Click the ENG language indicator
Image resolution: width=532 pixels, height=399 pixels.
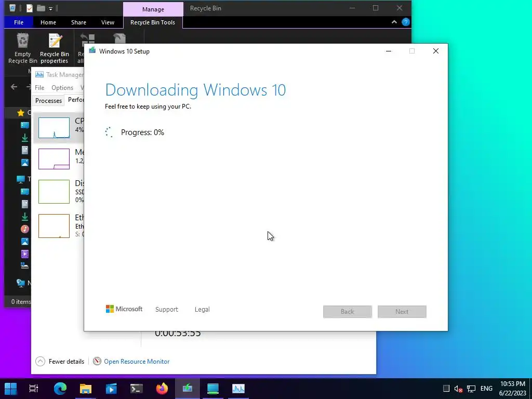486,389
